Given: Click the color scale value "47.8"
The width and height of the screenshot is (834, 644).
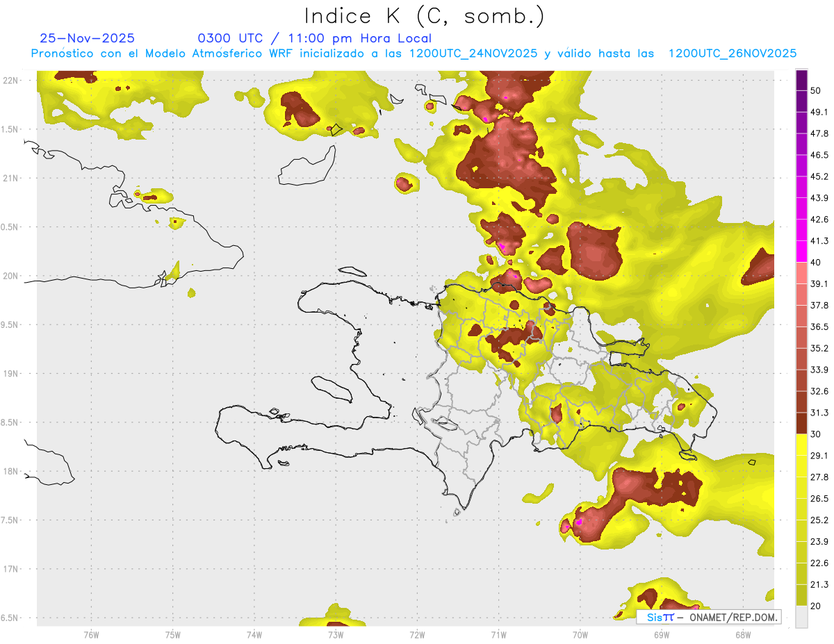Looking at the screenshot, I should pos(819,133).
